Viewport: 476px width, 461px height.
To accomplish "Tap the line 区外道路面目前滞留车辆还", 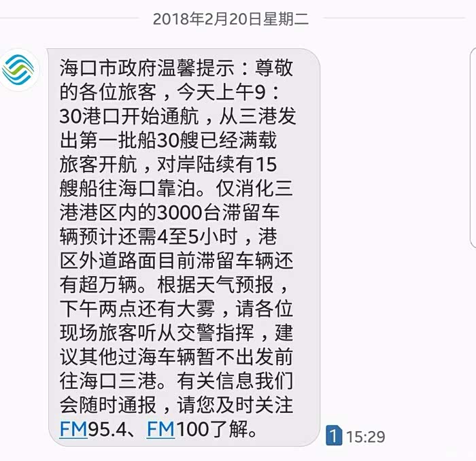I will (x=176, y=260).
